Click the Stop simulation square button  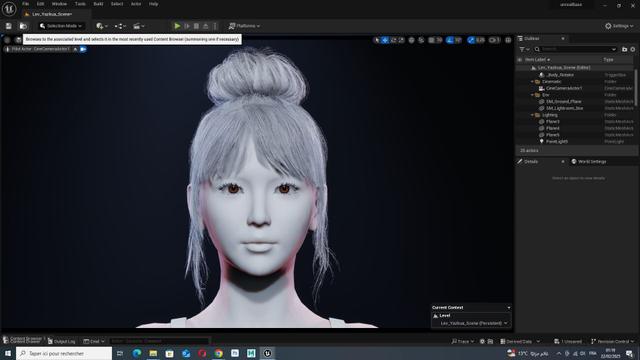point(196,26)
